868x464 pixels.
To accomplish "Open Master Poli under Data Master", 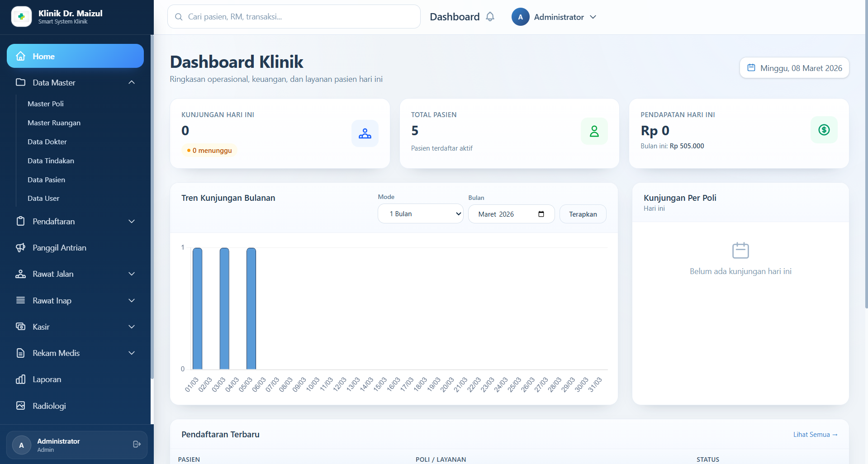I will tap(45, 104).
